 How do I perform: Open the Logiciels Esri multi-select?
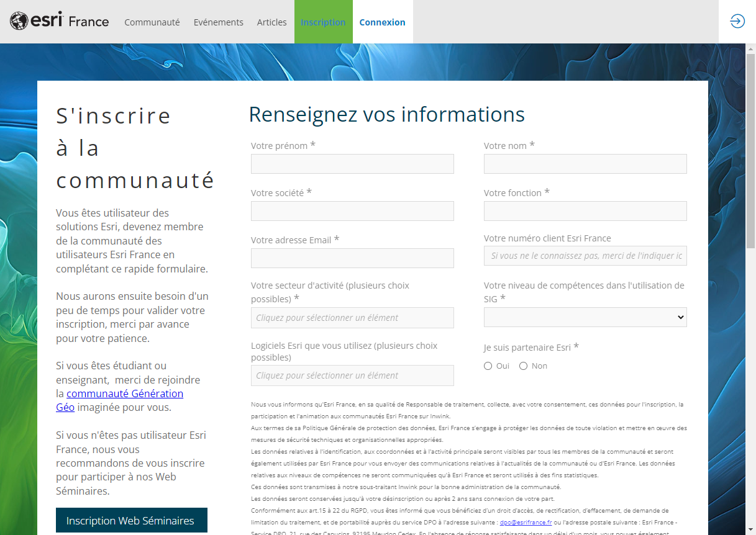click(x=352, y=375)
